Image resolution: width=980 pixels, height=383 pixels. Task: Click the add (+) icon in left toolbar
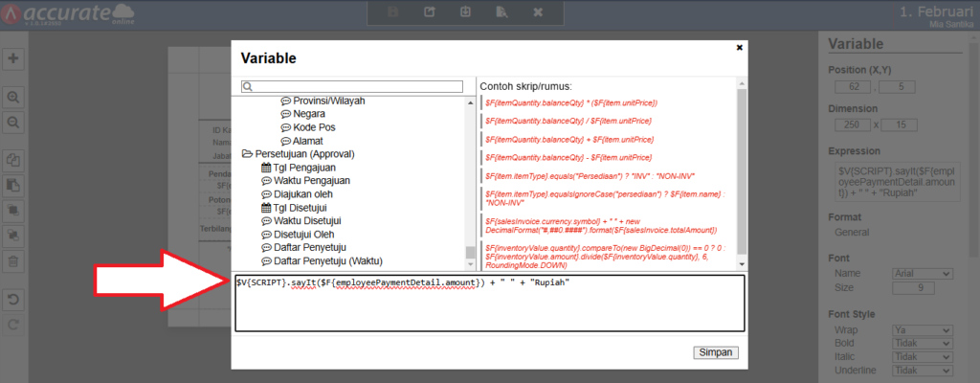14,58
